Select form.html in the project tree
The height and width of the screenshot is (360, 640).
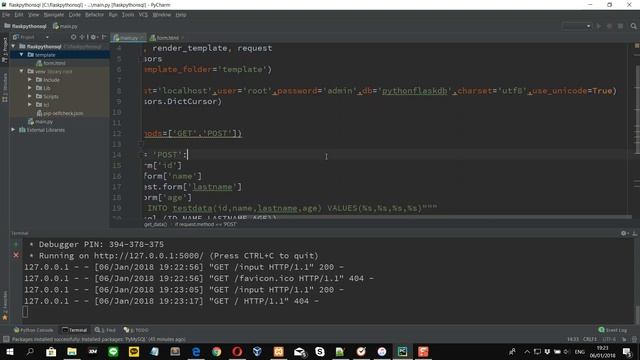click(x=51, y=63)
